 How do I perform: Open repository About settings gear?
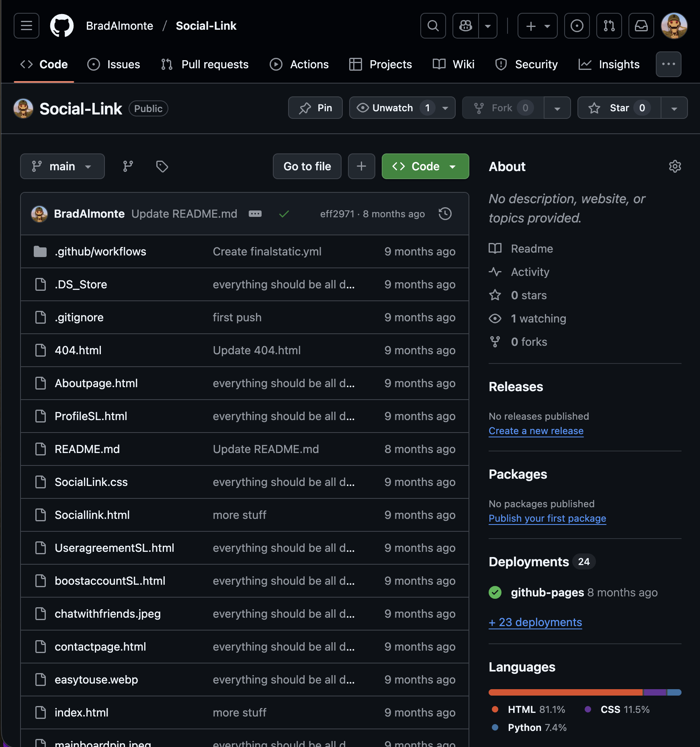(x=675, y=166)
